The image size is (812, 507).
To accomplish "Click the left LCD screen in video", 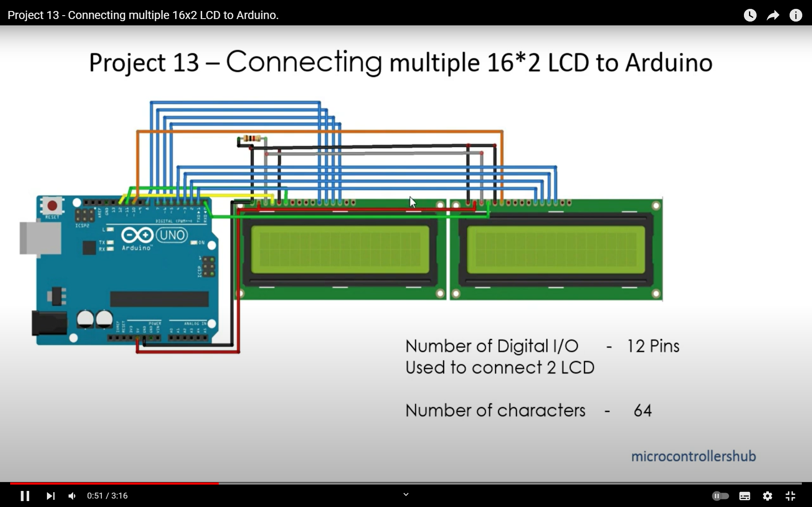I will pos(340,250).
